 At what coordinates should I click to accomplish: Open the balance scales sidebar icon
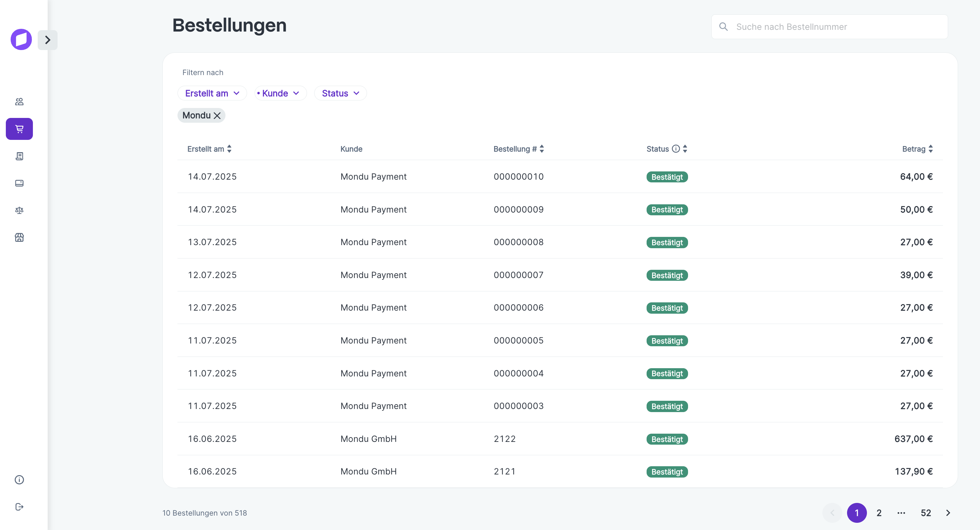[20, 210]
